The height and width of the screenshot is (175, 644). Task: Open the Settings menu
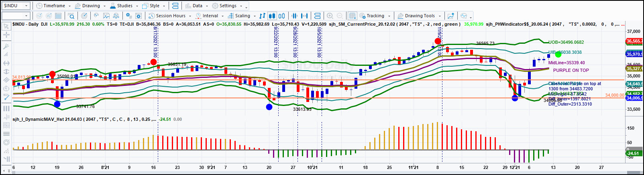[227, 6]
